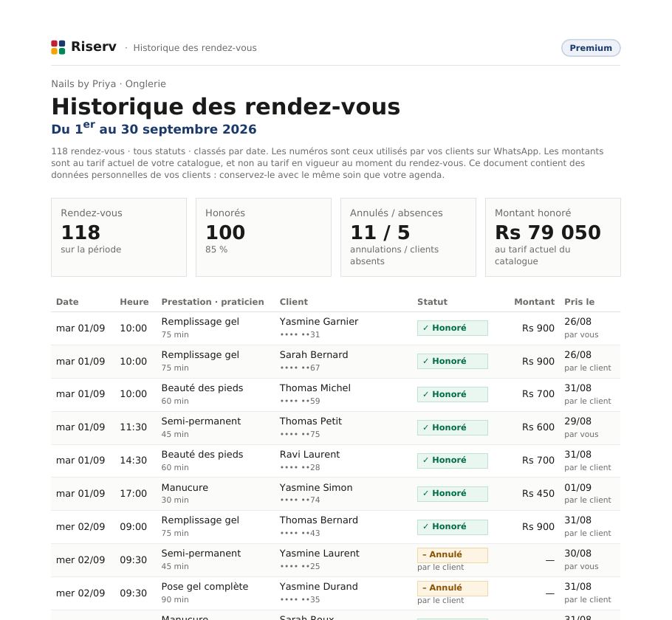This screenshot has width=672, height=620.
Task: Click Yasmine Simon's Honoré status badge
Action: pos(452,494)
